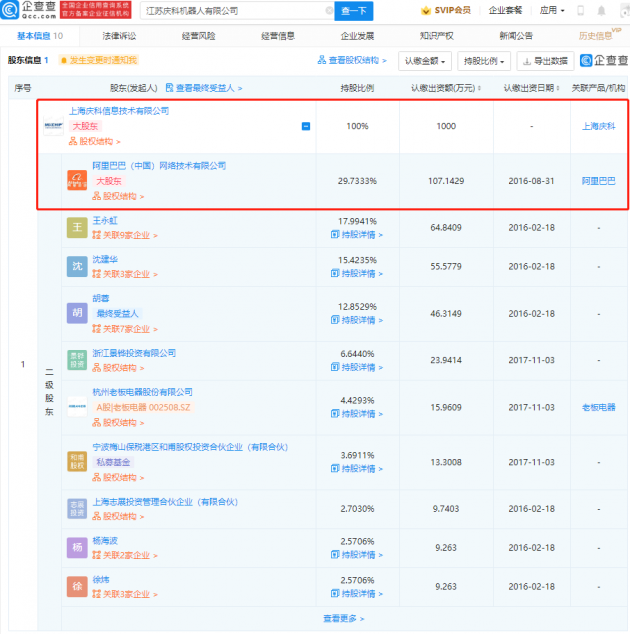Switch to the 新闻公告 tab

[x=516, y=36]
